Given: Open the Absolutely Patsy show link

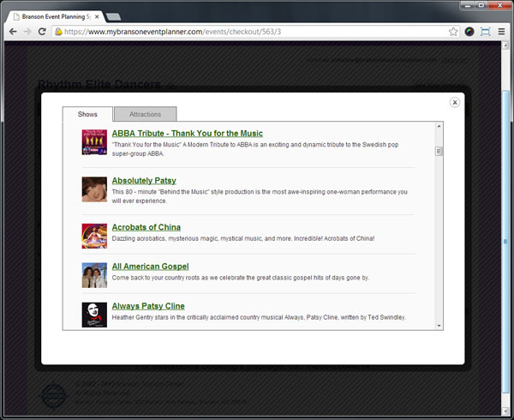Looking at the screenshot, I should (144, 181).
